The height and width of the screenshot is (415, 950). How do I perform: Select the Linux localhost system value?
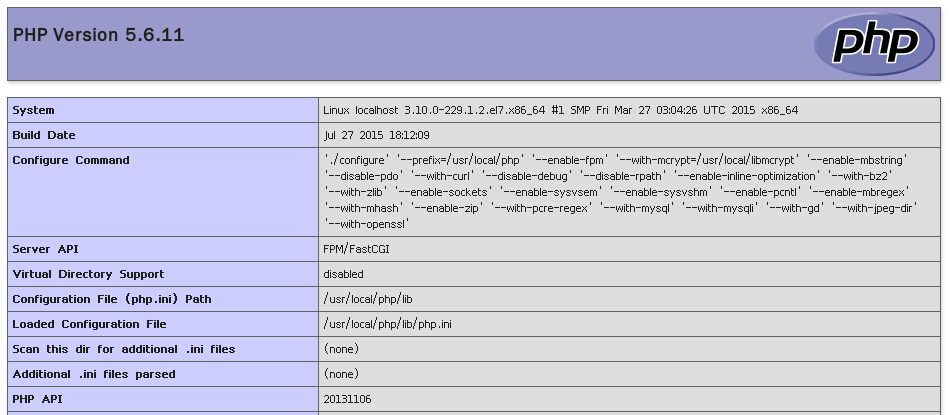pos(560,110)
